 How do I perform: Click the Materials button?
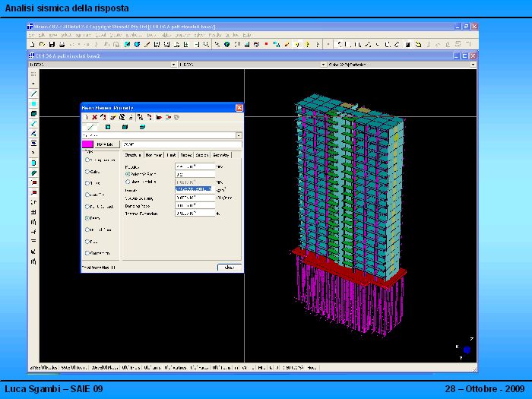[106, 144]
